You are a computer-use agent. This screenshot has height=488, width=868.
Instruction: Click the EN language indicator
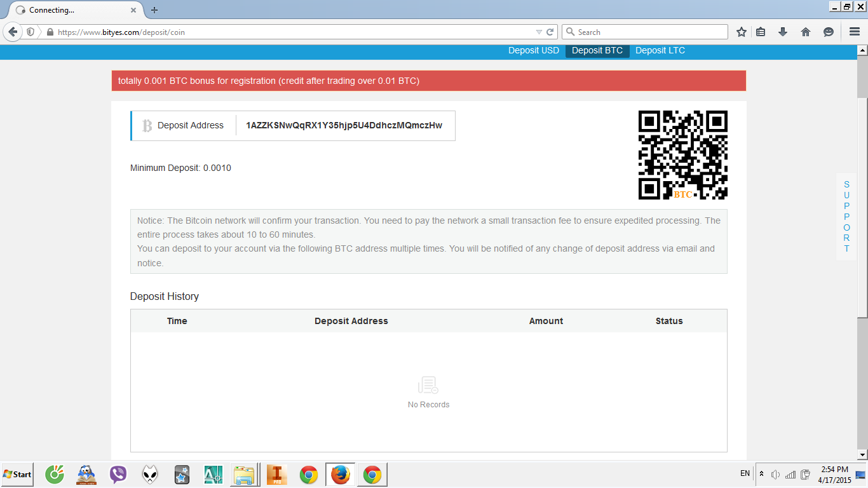tap(745, 474)
